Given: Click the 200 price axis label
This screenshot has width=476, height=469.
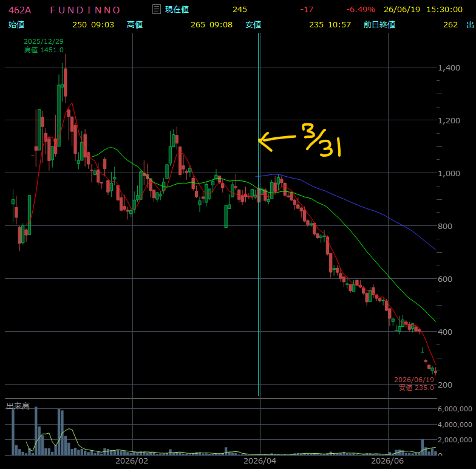Looking at the screenshot, I should 445,385.
